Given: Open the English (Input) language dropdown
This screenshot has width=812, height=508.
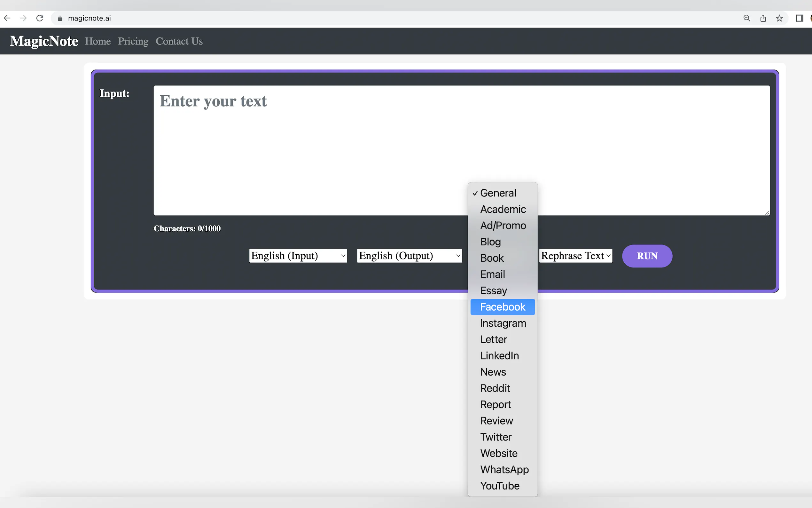Looking at the screenshot, I should click(298, 256).
